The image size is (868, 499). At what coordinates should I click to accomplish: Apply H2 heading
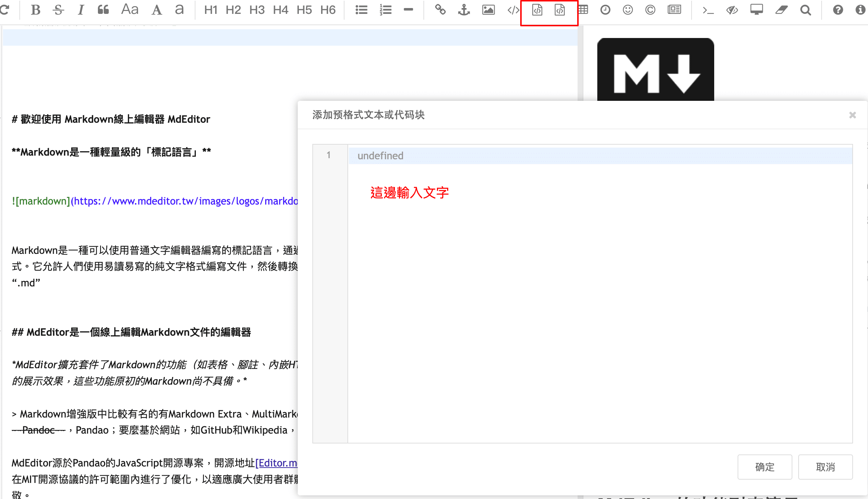click(233, 10)
